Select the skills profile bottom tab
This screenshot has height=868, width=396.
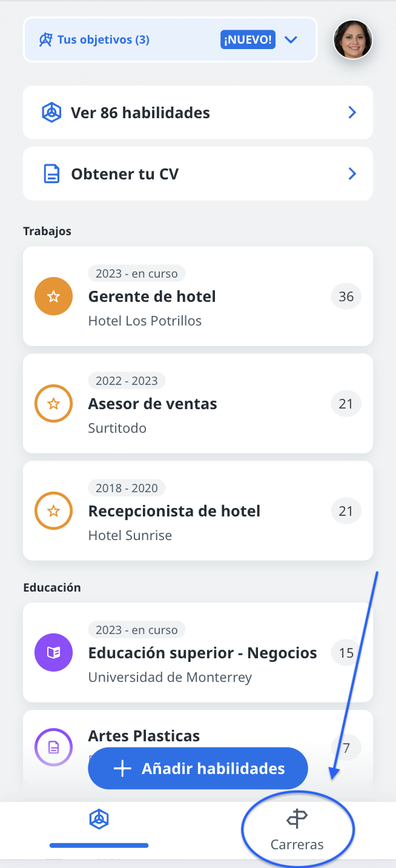pyautogui.click(x=99, y=828)
